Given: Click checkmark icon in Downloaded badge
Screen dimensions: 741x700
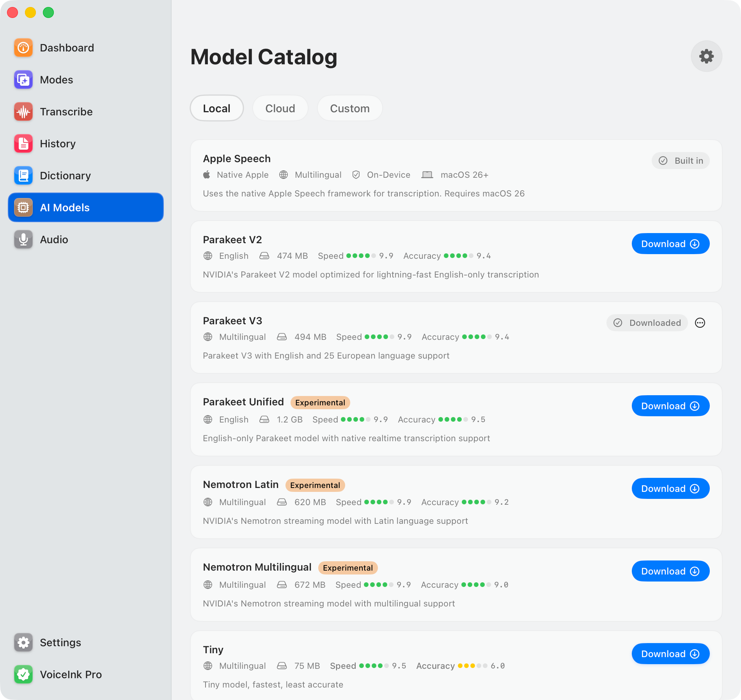Looking at the screenshot, I should (618, 323).
